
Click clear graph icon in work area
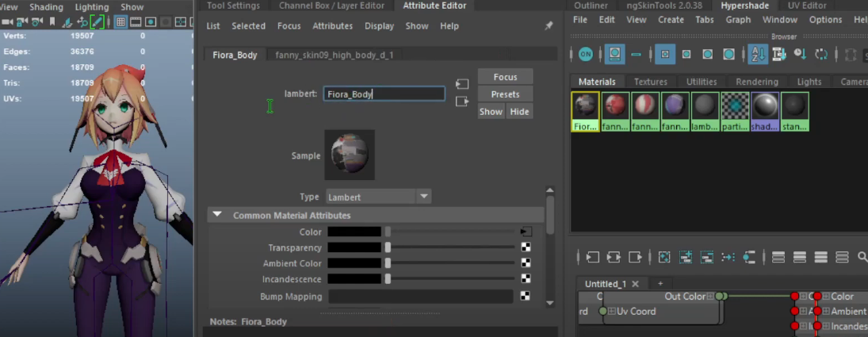[x=664, y=258]
